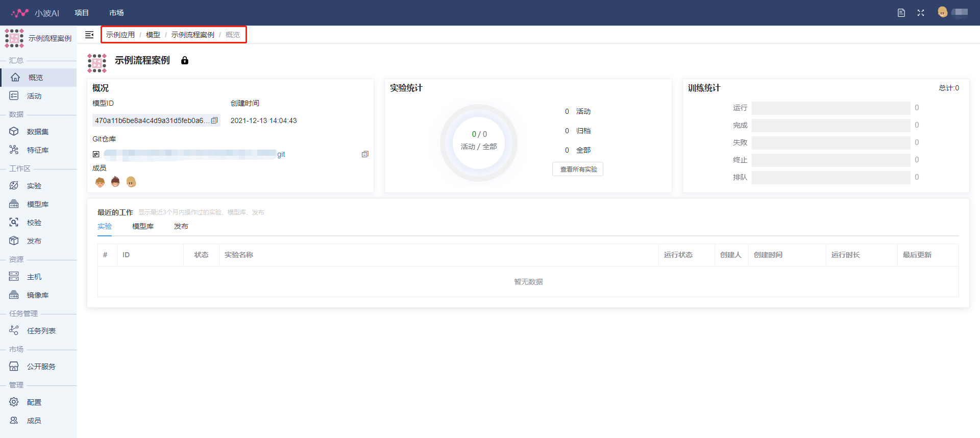Click the 总计:0 label
Screen dimensions: 980x438
[x=949, y=88]
